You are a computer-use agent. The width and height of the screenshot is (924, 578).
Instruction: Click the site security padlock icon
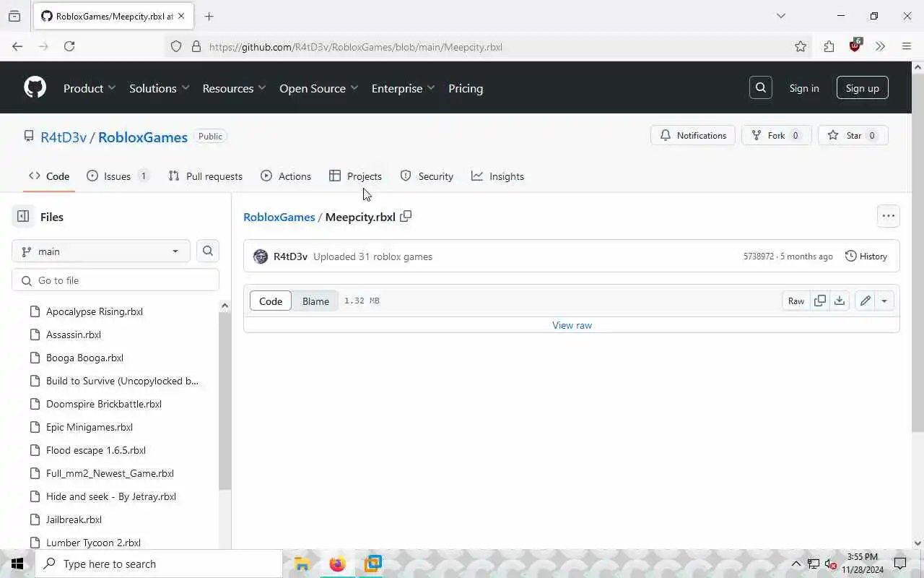[x=196, y=46]
